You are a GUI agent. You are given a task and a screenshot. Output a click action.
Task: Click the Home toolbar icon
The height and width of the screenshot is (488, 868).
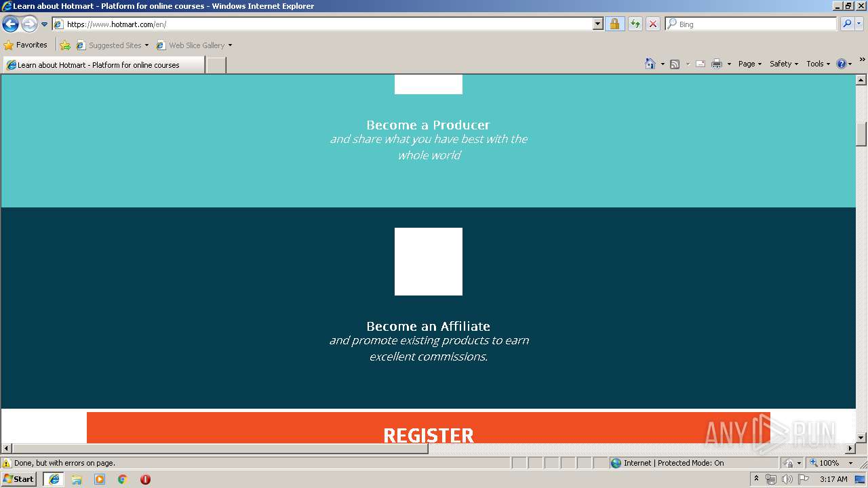coord(650,64)
